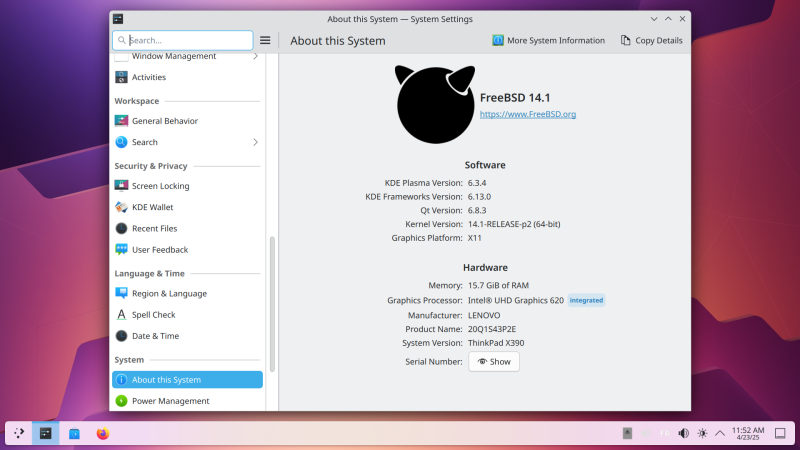
Task: Click the ThinkPad X390 system version text
Action: [x=496, y=343]
